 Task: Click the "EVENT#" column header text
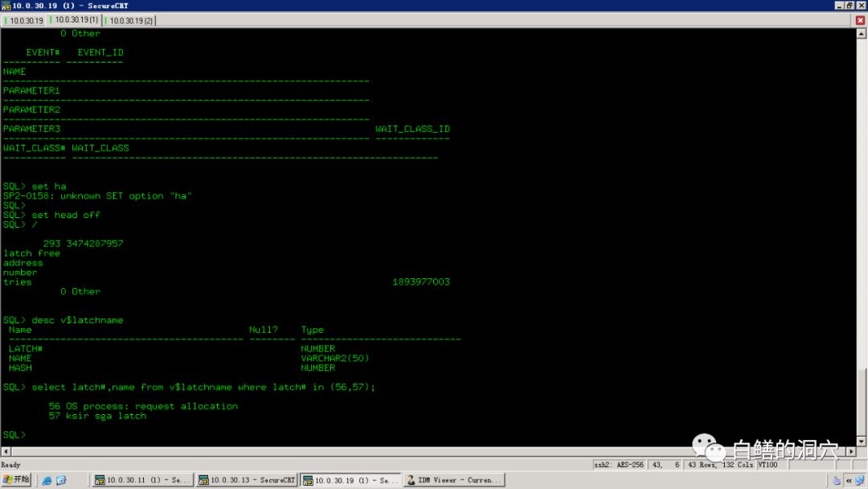coord(43,52)
